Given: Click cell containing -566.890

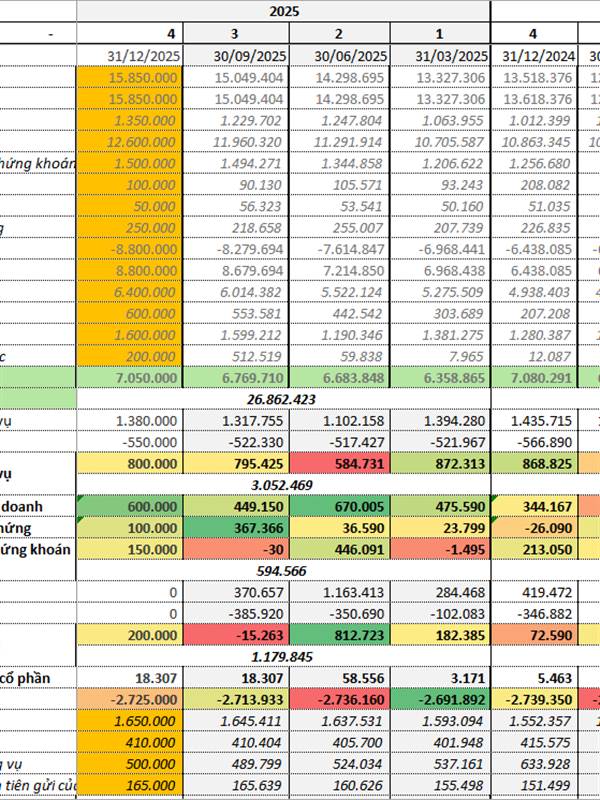Looking at the screenshot, I should [534, 442].
